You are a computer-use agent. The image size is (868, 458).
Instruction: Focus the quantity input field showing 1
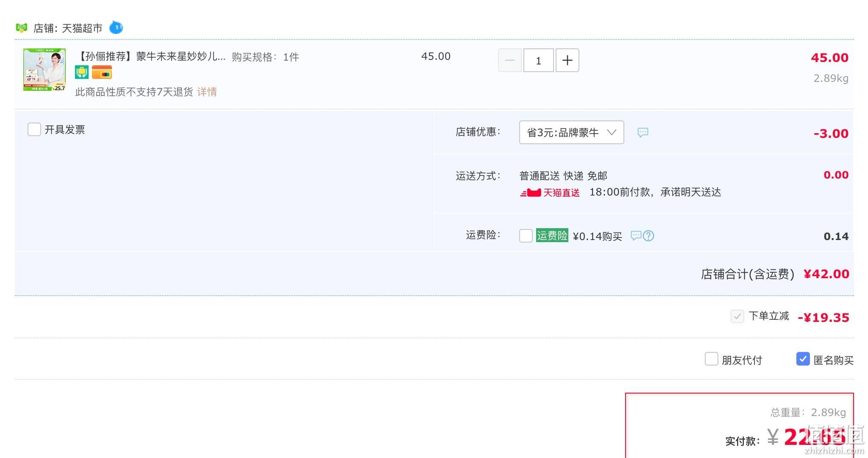(x=538, y=60)
